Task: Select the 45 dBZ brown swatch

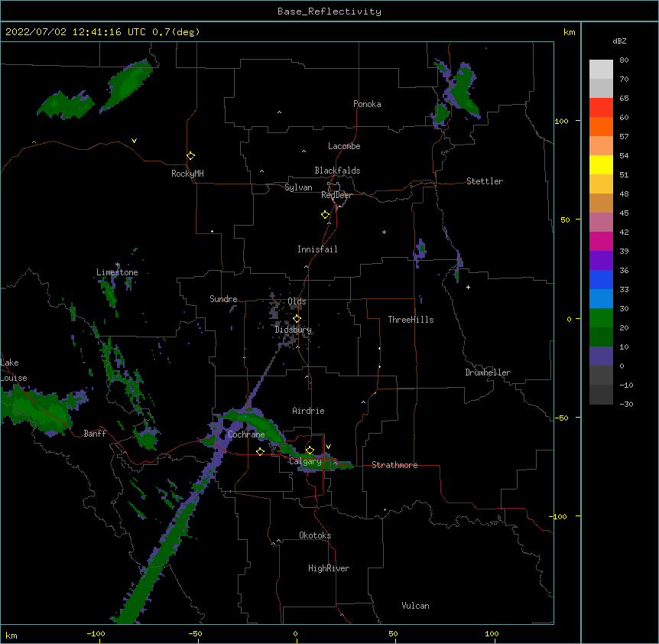Action: [x=601, y=203]
